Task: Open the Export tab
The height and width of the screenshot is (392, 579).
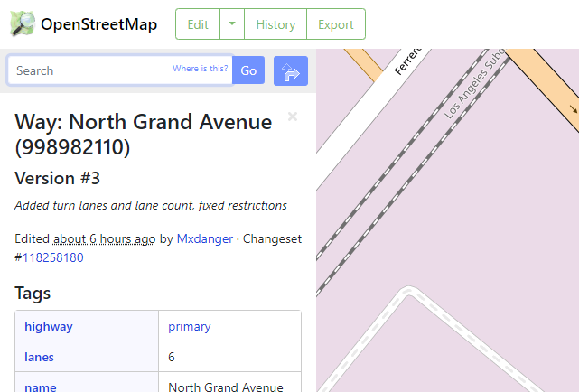Action: 336,24
